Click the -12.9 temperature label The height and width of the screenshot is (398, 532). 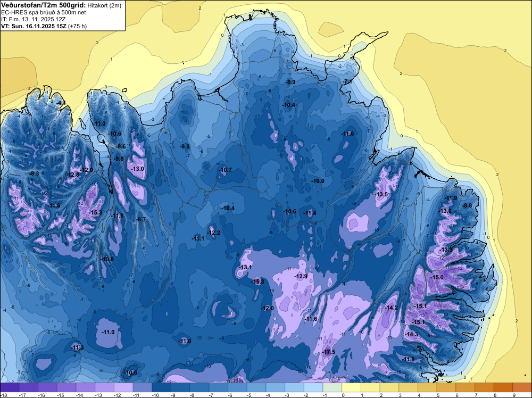point(301,277)
